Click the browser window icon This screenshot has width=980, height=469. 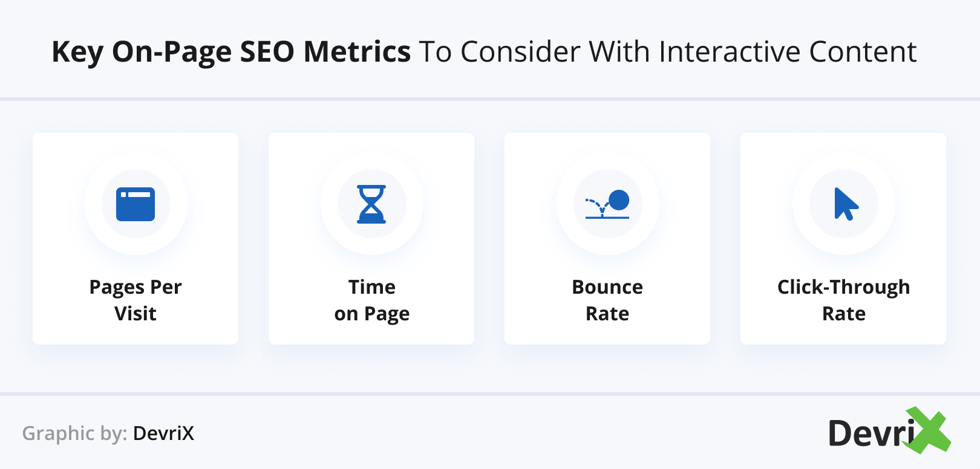click(x=136, y=204)
